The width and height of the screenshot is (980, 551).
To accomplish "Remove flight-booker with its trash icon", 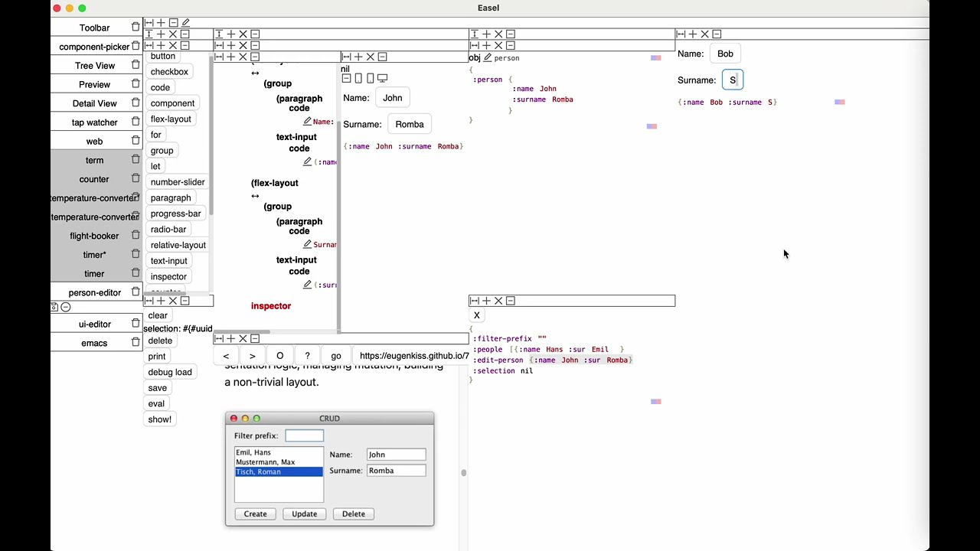I will pos(136,236).
